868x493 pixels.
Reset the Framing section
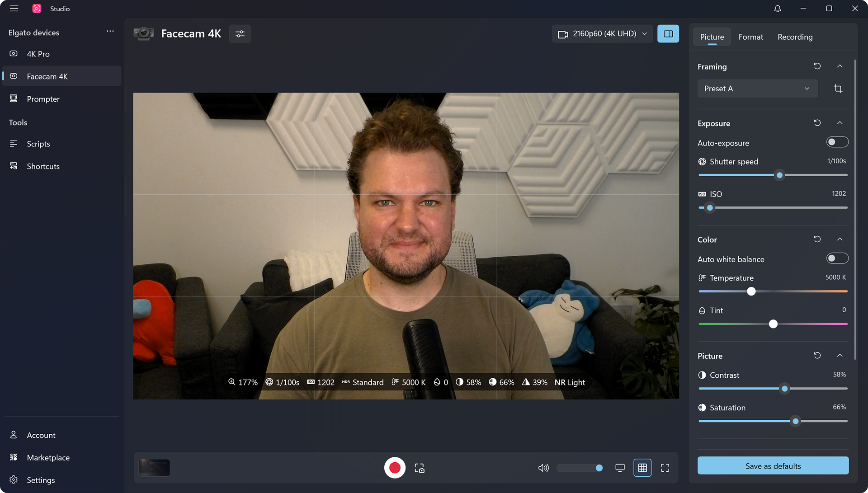click(817, 66)
